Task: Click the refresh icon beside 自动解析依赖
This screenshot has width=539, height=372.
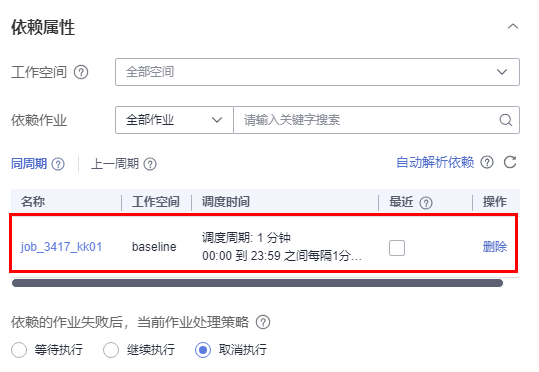Action: (510, 162)
